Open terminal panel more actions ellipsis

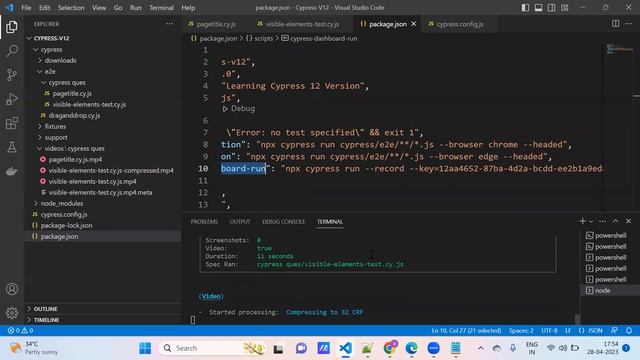point(602,221)
